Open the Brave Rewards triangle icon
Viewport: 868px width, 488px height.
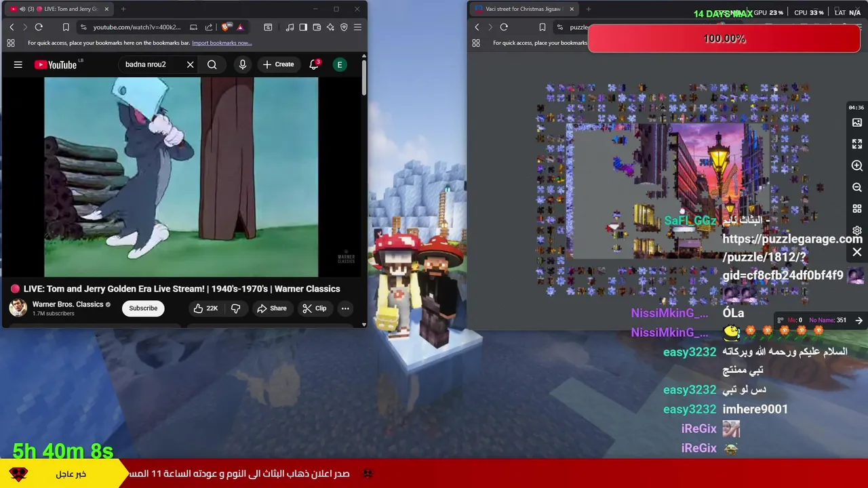tap(240, 27)
